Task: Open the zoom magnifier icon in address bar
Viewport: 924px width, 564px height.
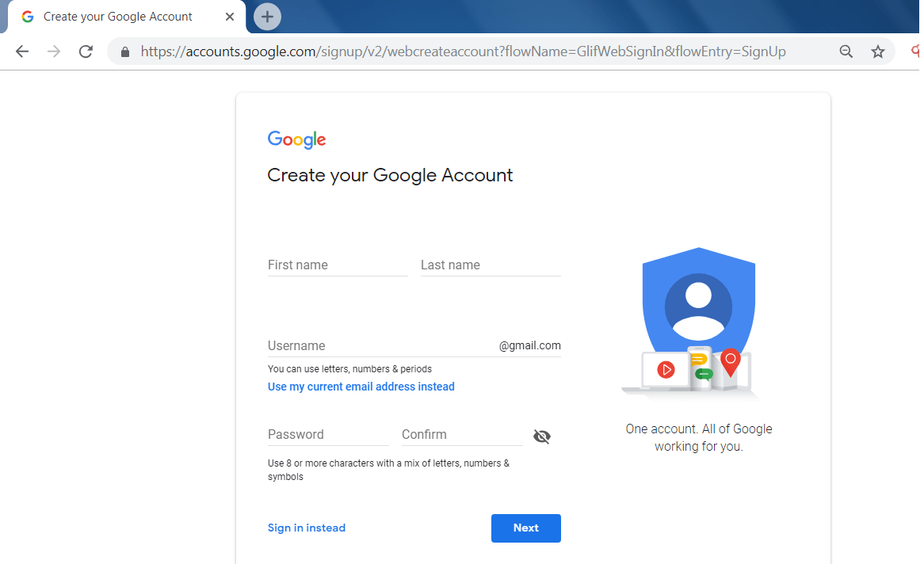Action: coord(846,51)
